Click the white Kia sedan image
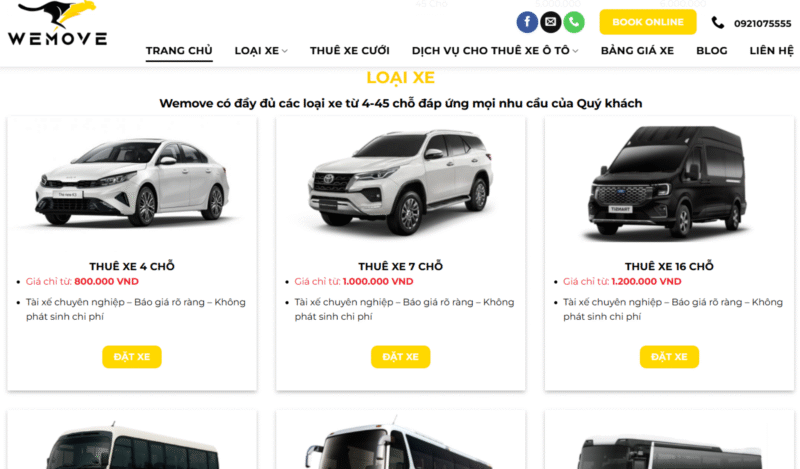Image resolution: width=800 pixels, height=469 pixels. click(x=132, y=182)
